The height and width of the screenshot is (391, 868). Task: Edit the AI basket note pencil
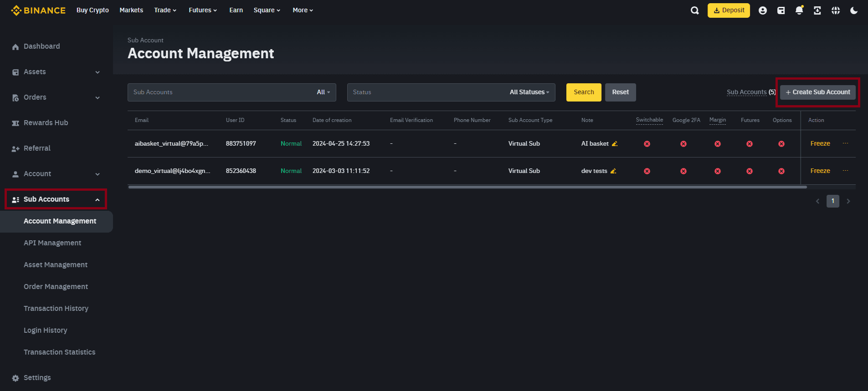tap(615, 144)
